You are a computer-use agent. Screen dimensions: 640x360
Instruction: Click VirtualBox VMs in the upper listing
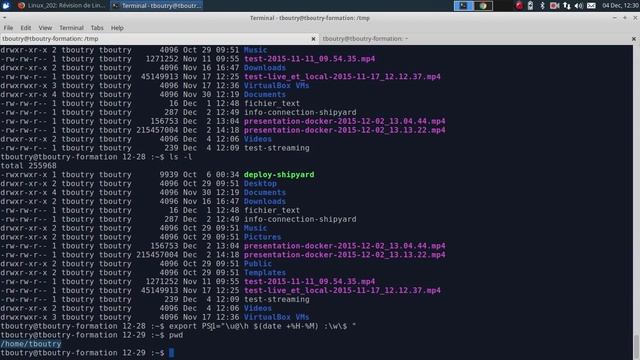(276, 85)
